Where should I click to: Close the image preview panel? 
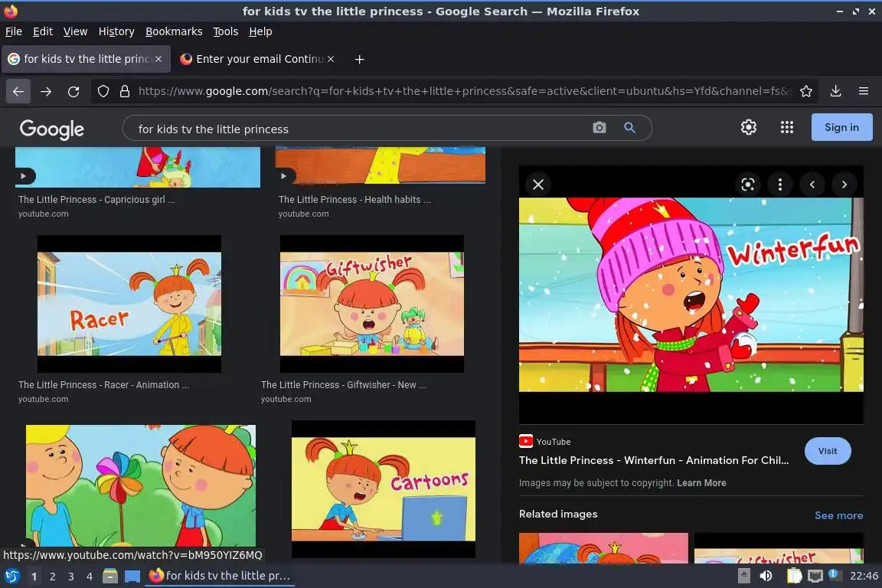(x=538, y=185)
